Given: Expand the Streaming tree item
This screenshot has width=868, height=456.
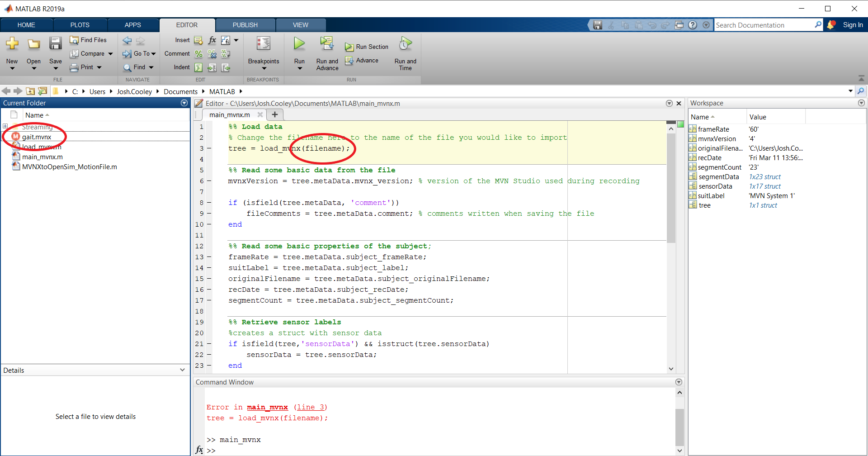Looking at the screenshot, I should pyautogui.click(x=5, y=127).
